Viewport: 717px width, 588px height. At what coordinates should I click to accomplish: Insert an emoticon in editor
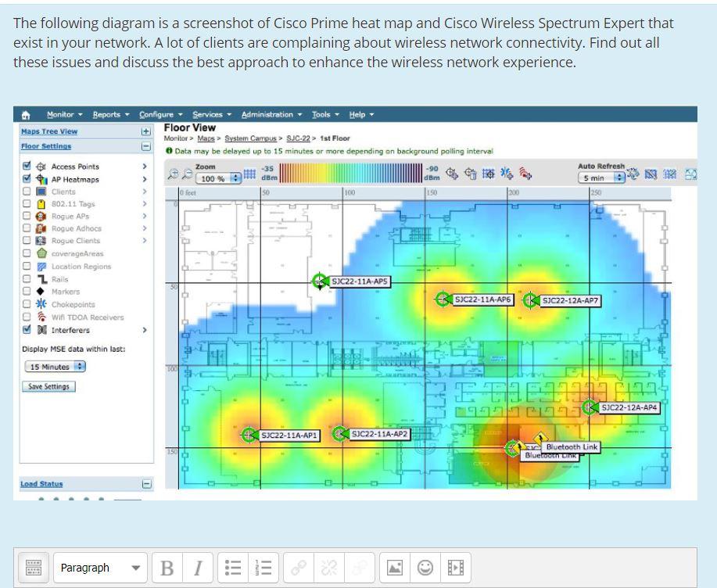(425, 568)
